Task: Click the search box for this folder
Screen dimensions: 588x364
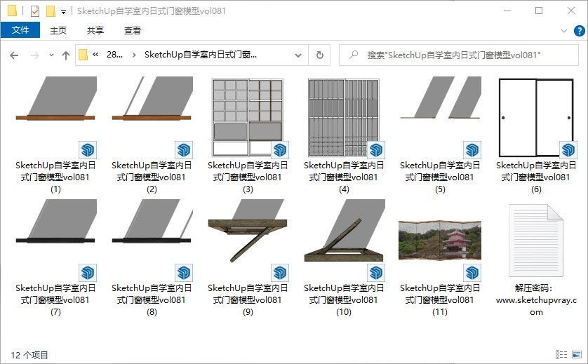Action: pyautogui.click(x=459, y=55)
